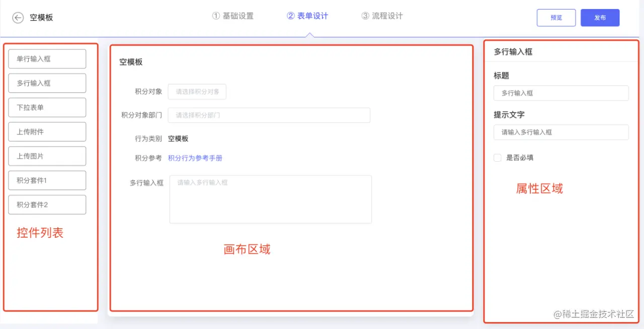Switch to the 表单设计 step tab

click(x=307, y=16)
